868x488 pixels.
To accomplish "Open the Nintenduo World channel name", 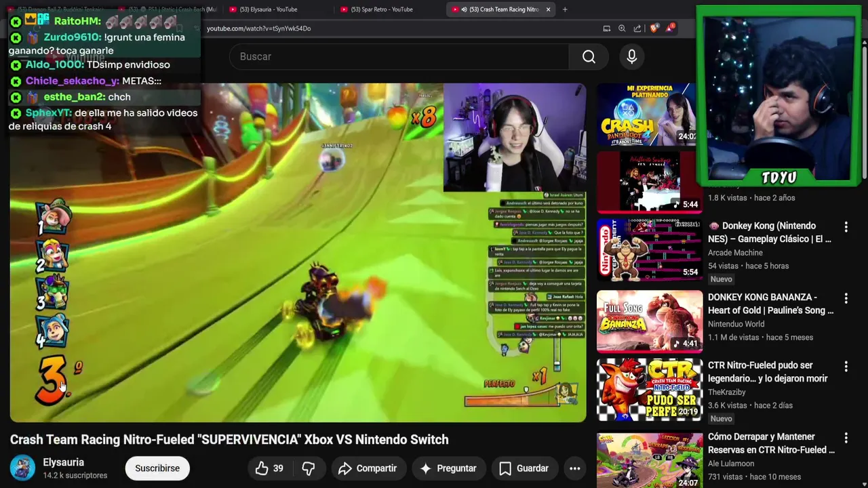I will point(736,324).
